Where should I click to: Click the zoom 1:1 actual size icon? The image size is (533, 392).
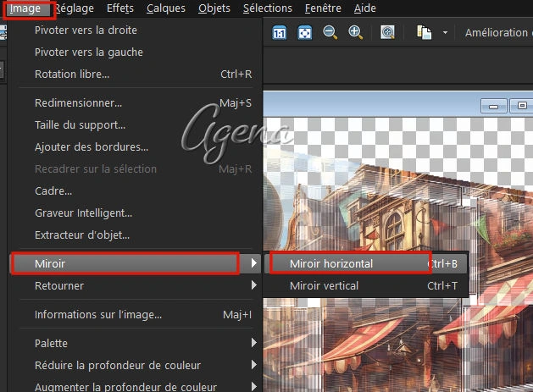coord(280,33)
